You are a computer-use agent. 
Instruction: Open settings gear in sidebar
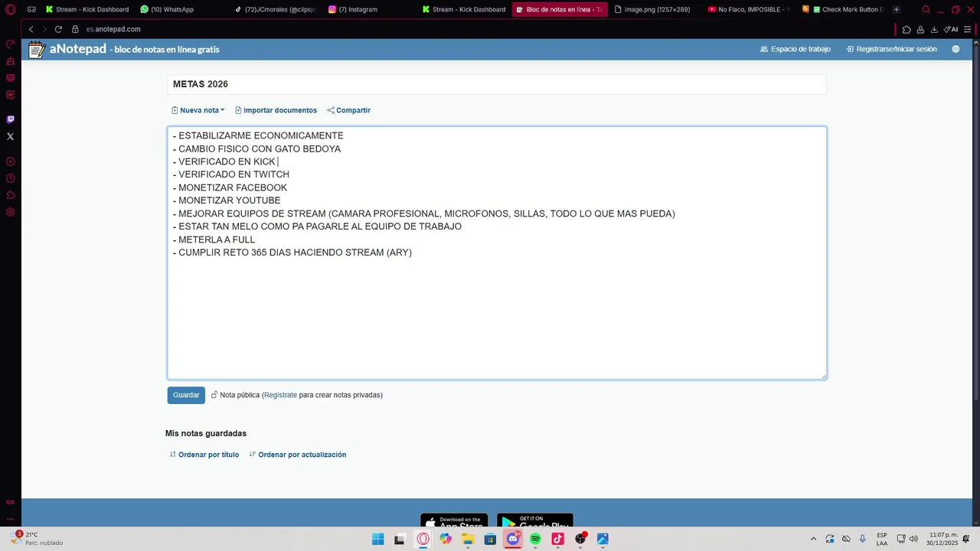point(10,212)
